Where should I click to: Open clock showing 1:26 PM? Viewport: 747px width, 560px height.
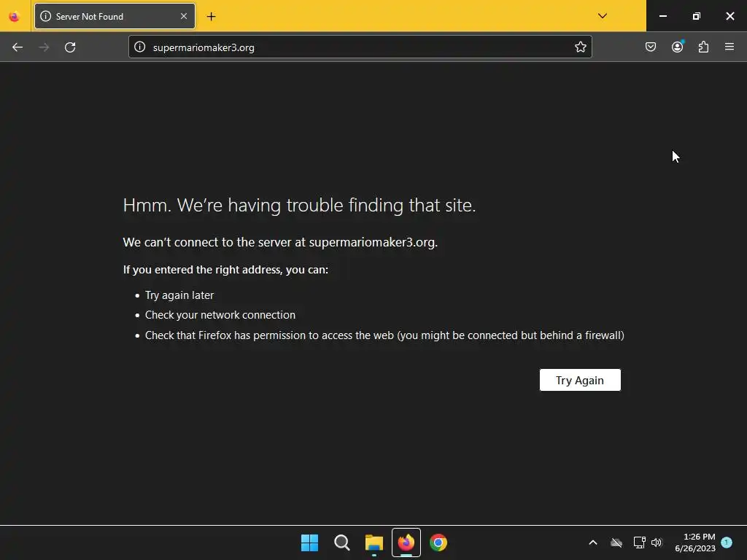[x=695, y=542]
